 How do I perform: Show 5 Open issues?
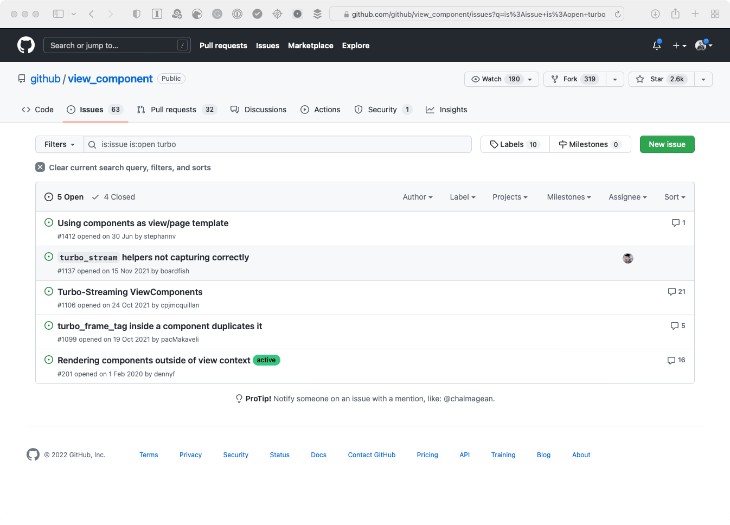tap(64, 197)
